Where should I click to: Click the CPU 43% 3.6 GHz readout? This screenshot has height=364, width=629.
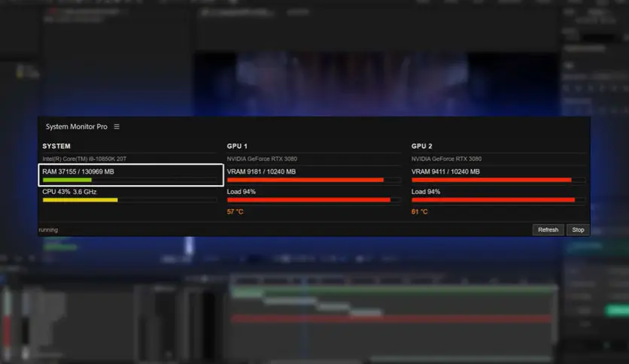[x=69, y=192]
